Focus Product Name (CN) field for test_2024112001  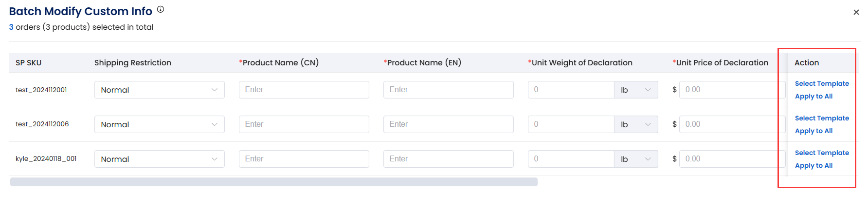[x=304, y=90]
